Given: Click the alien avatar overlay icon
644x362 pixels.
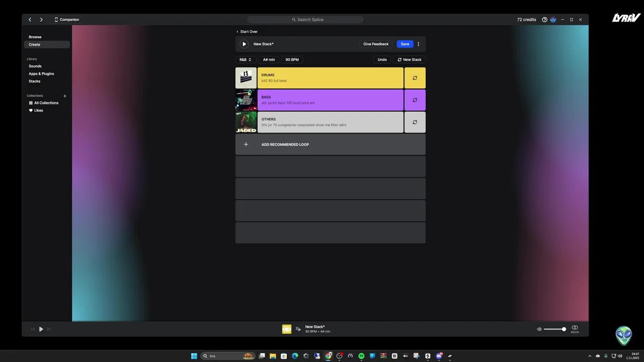Looking at the screenshot, I should 624,335.
